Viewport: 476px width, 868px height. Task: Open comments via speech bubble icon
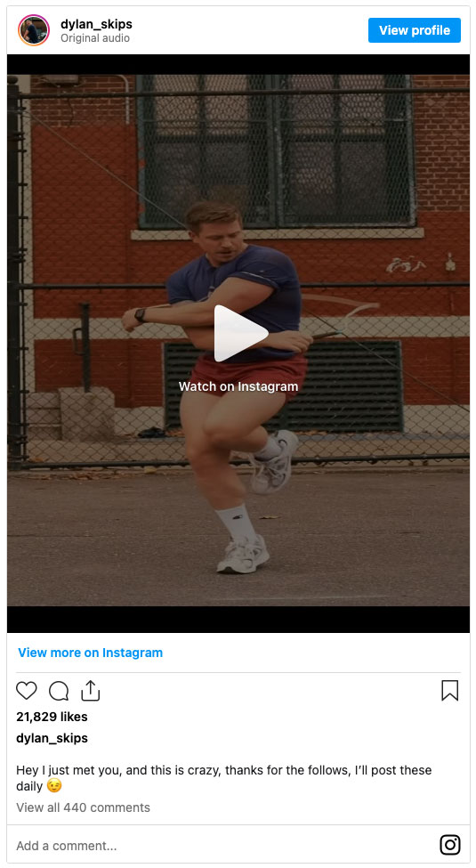(58, 690)
